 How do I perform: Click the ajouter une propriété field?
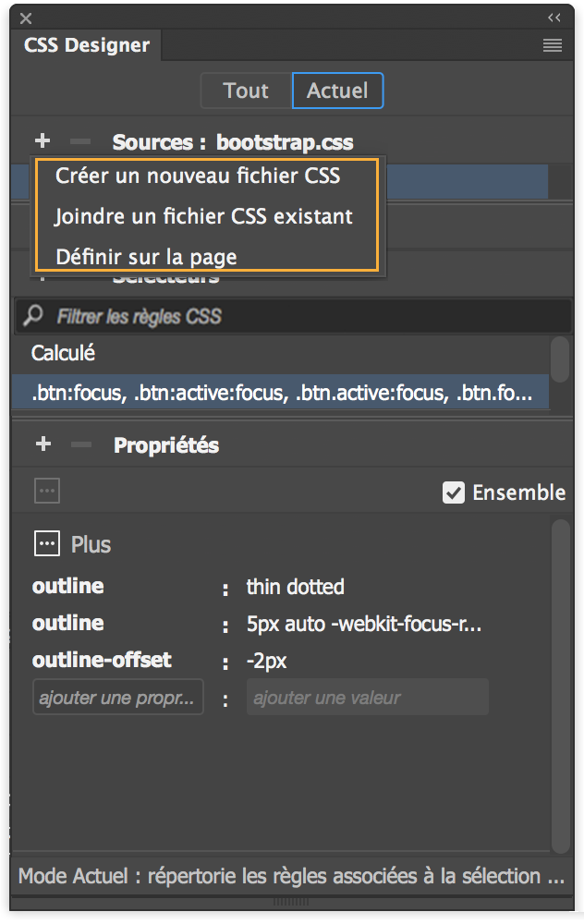point(117,697)
